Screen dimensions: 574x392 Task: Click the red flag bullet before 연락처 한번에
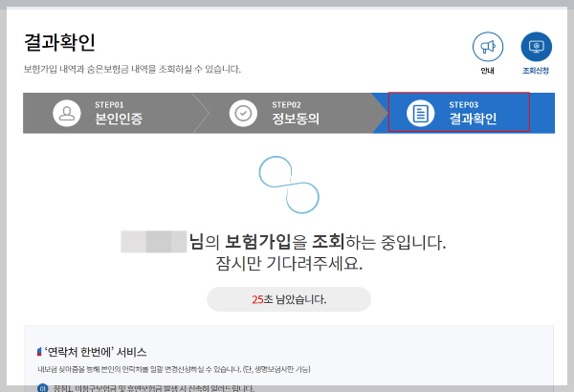point(39,352)
